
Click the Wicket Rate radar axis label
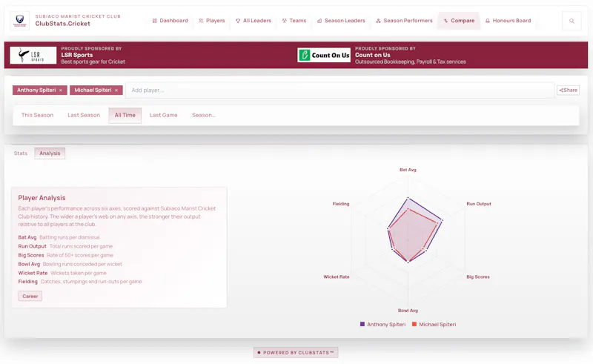337,277
